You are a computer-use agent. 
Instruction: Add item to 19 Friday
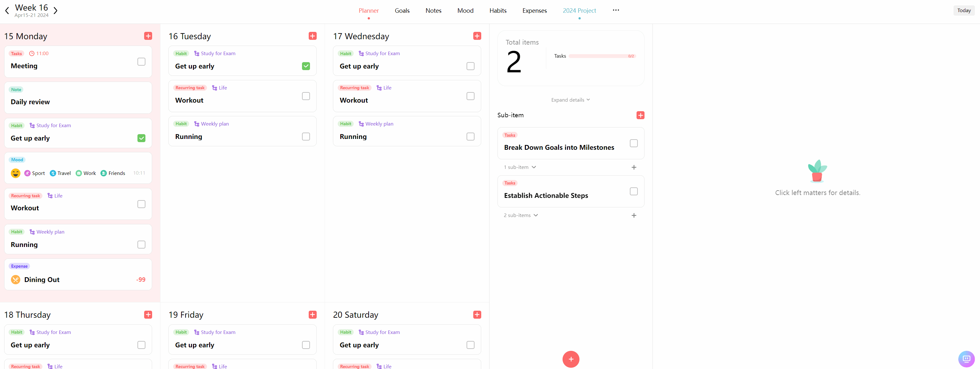tap(312, 315)
